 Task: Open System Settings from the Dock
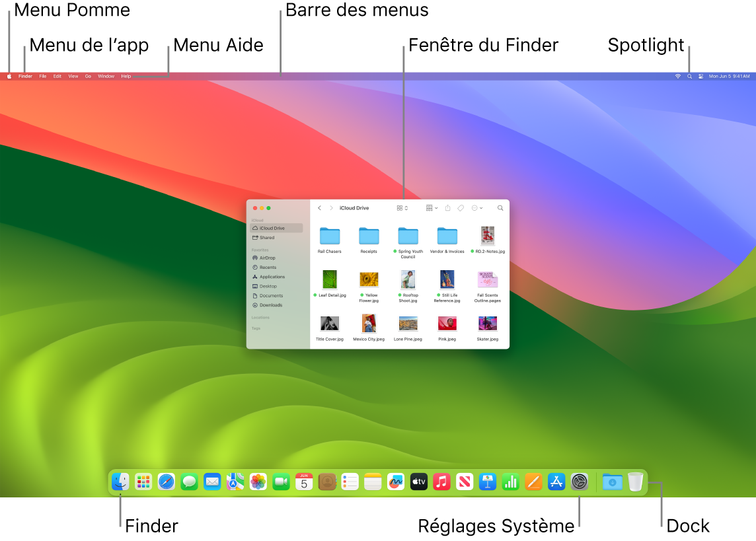(580, 482)
